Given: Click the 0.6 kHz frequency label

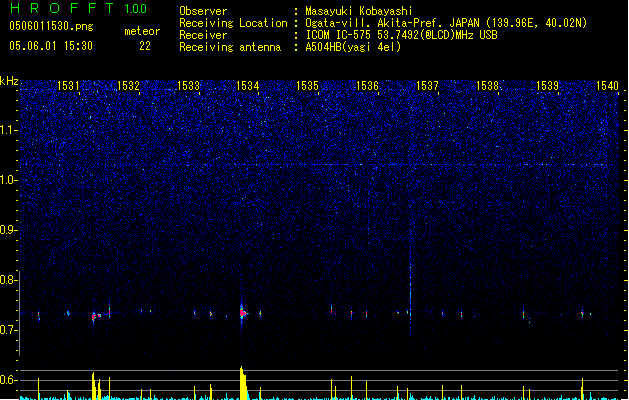Looking at the screenshot, I should [9, 380].
